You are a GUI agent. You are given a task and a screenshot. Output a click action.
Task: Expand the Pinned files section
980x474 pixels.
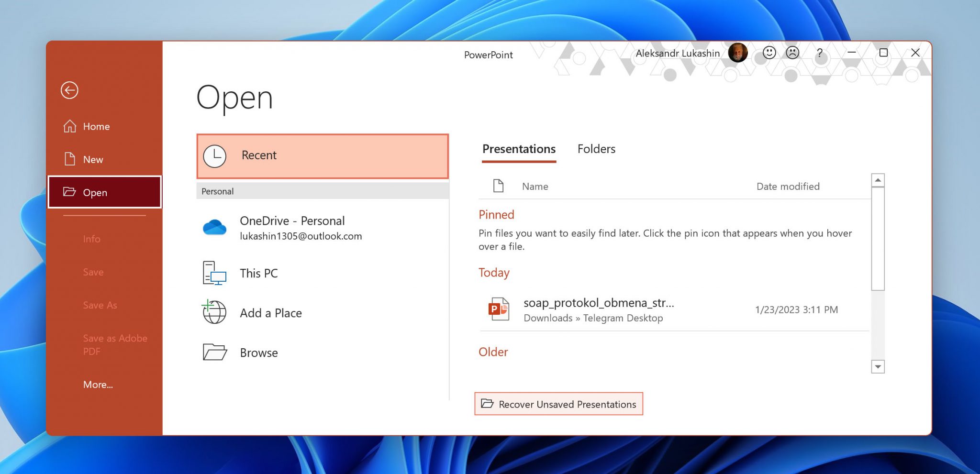pyautogui.click(x=496, y=214)
